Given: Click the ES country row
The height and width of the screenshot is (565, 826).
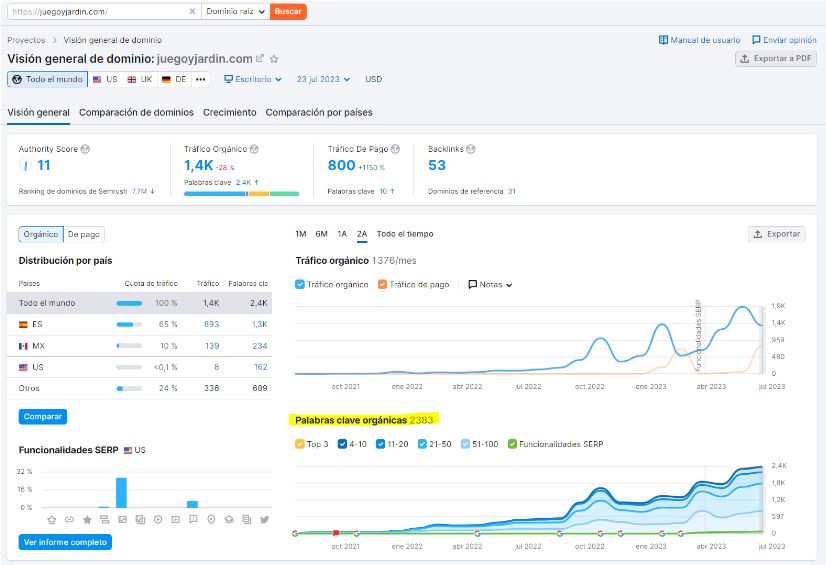Looking at the screenshot, I should coord(140,324).
